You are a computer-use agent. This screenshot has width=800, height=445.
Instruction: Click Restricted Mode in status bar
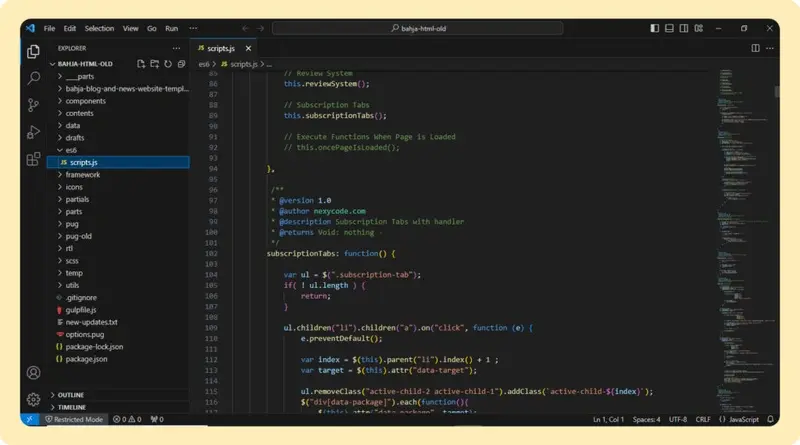click(74, 419)
